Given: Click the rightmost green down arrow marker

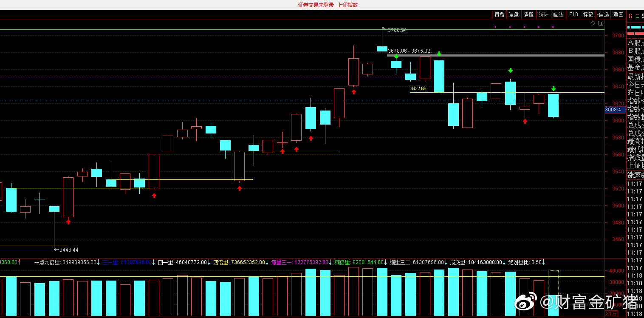Looking at the screenshot, I should click(554, 89).
